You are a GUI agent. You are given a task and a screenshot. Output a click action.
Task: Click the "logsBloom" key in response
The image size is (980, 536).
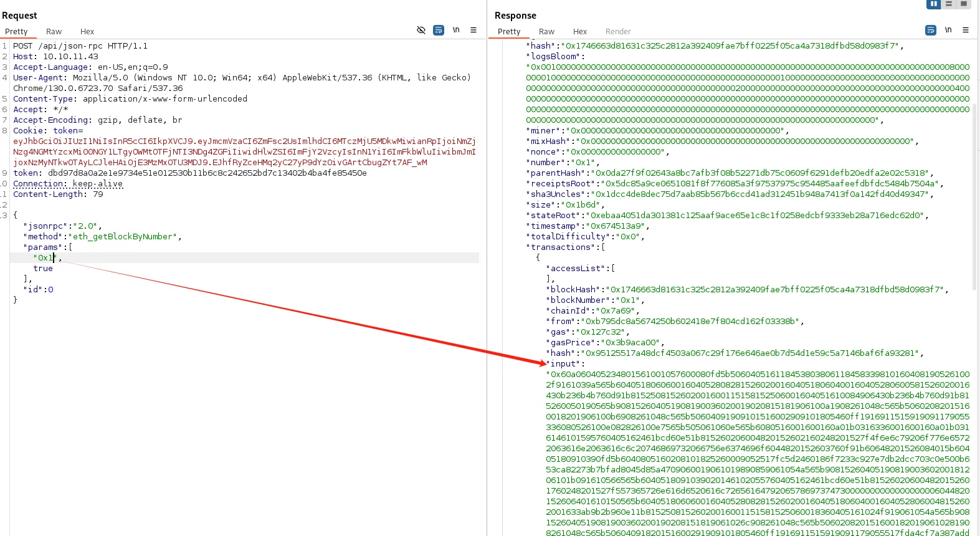(553, 56)
